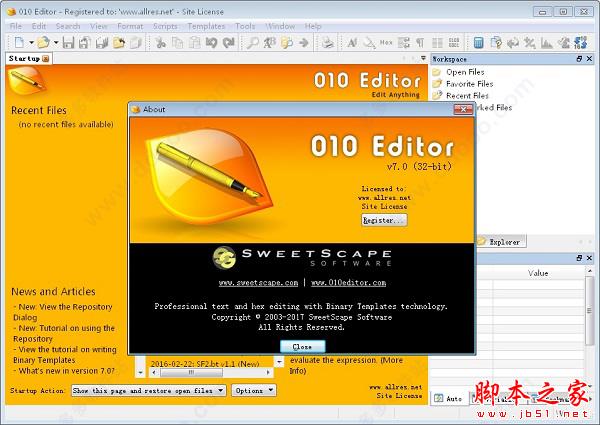
Task: Open the File menu
Action: click(16, 26)
